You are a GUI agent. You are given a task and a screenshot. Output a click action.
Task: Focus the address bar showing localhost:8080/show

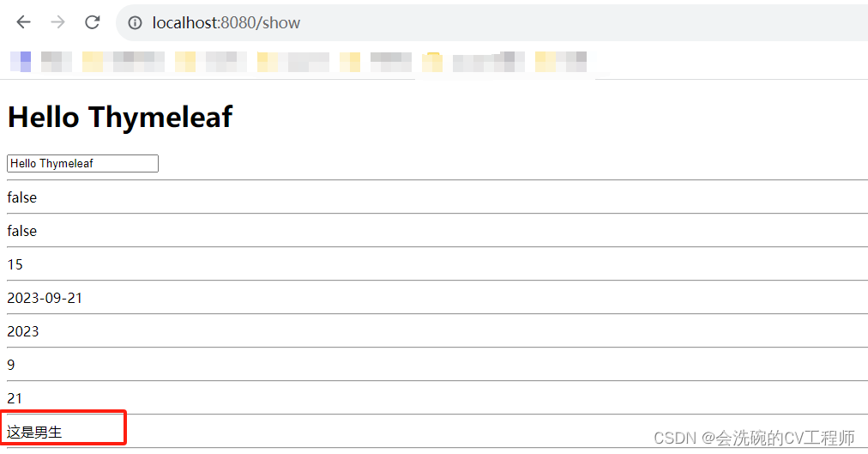coord(491,22)
